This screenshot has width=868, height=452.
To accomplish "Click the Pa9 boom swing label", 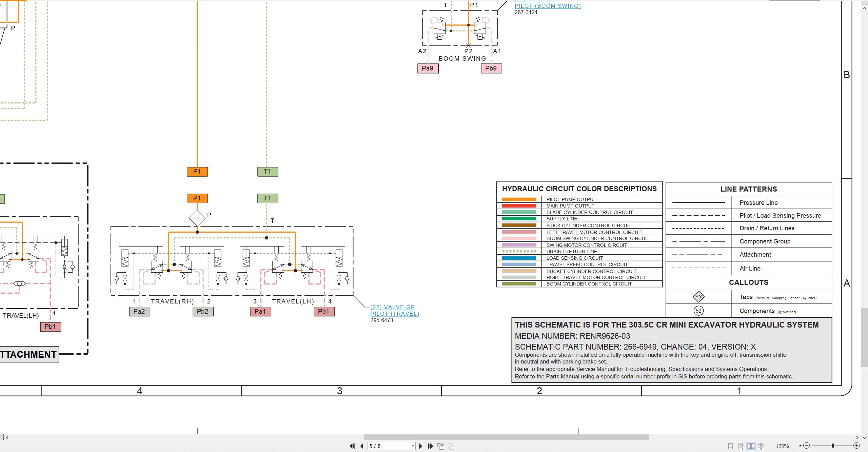I will (428, 68).
